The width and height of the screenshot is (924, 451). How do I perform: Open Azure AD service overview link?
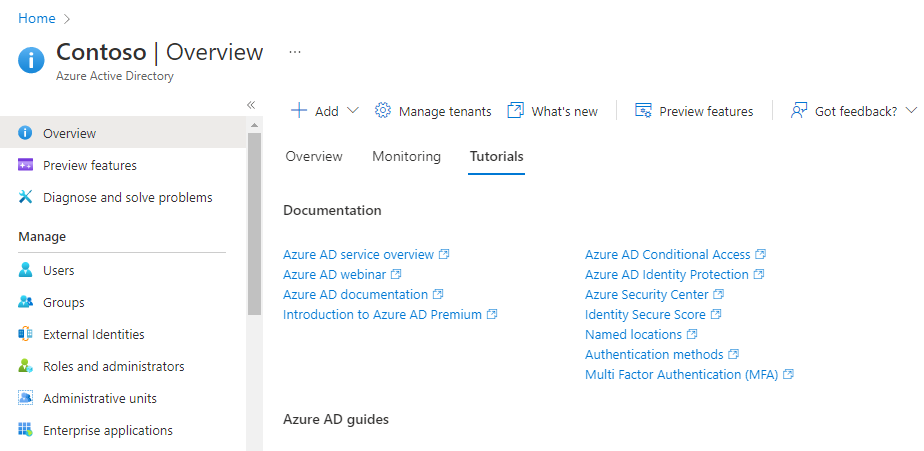[x=359, y=255]
